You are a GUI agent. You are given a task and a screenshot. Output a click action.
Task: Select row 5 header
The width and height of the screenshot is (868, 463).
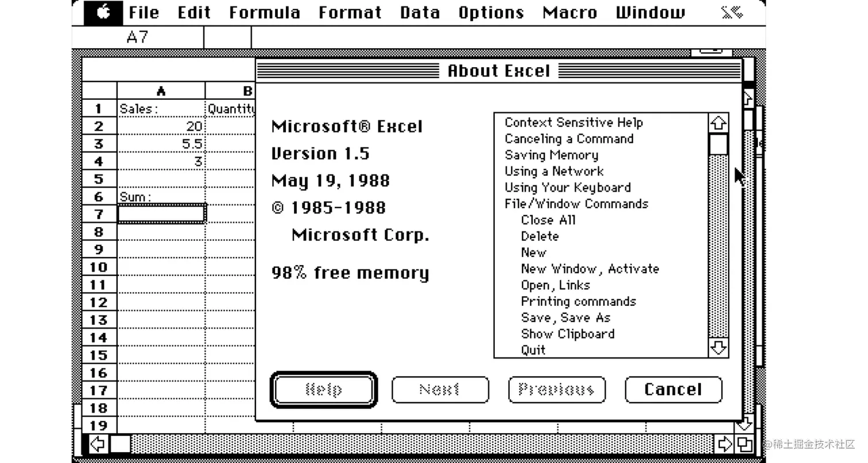point(99,179)
